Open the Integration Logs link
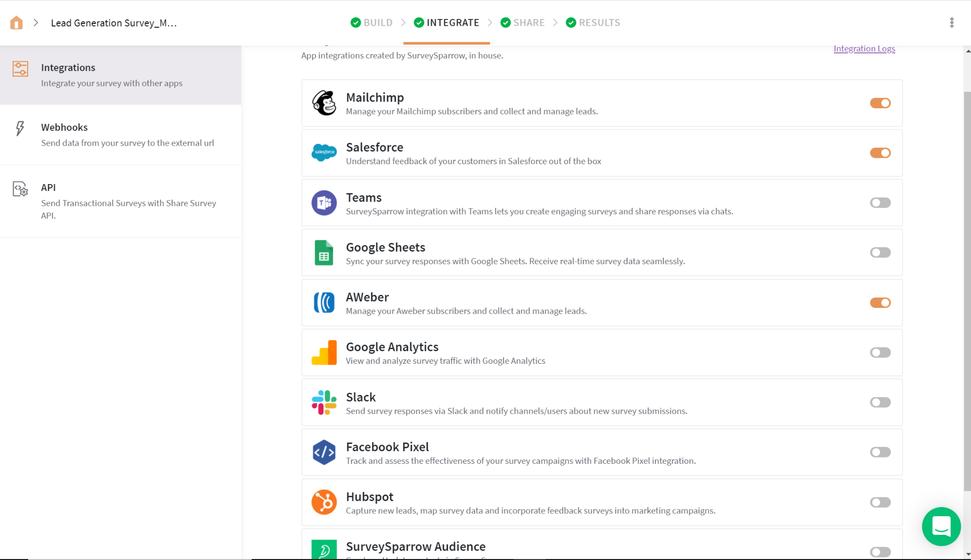The image size is (971, 560). (864, 49)
